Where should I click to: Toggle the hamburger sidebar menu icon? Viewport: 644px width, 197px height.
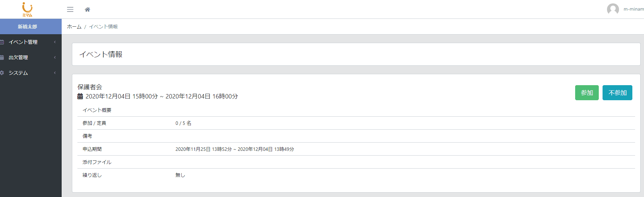[x=70, y=10]
